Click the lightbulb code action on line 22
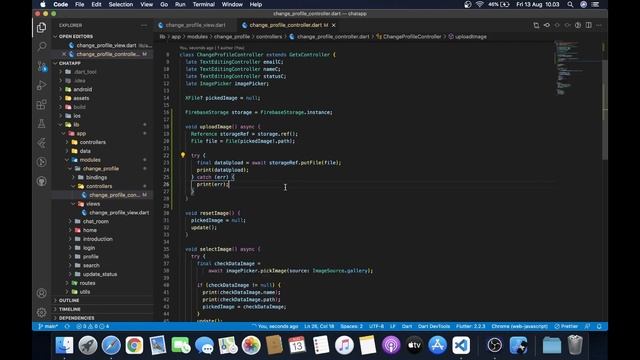 [183, 155]
